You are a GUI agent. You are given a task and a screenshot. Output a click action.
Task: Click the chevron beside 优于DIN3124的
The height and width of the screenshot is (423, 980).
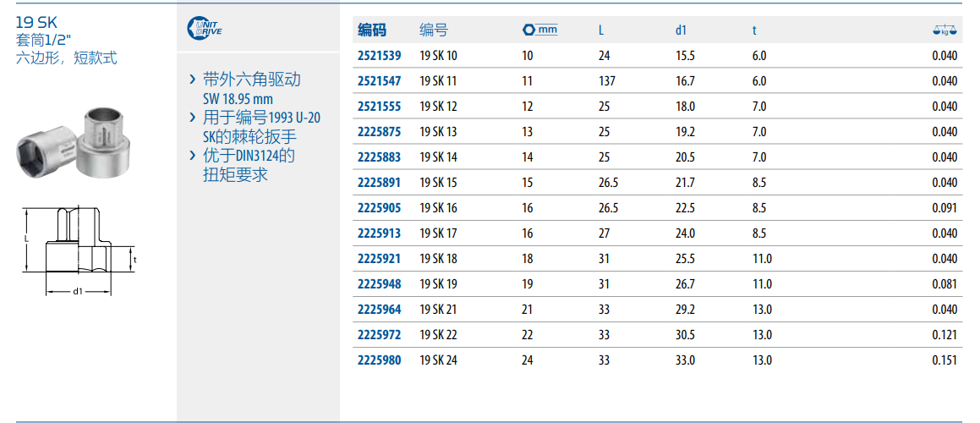[194, 156]
